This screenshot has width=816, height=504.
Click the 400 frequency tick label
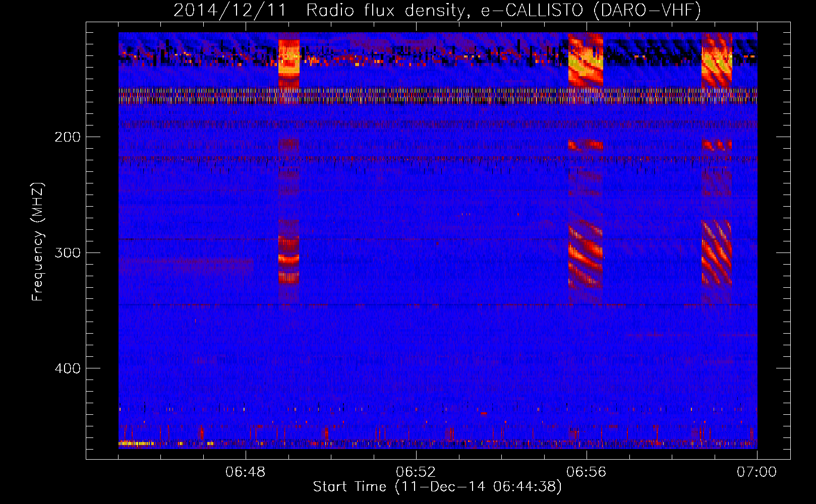pyautogui.click(x=68, y=368)
